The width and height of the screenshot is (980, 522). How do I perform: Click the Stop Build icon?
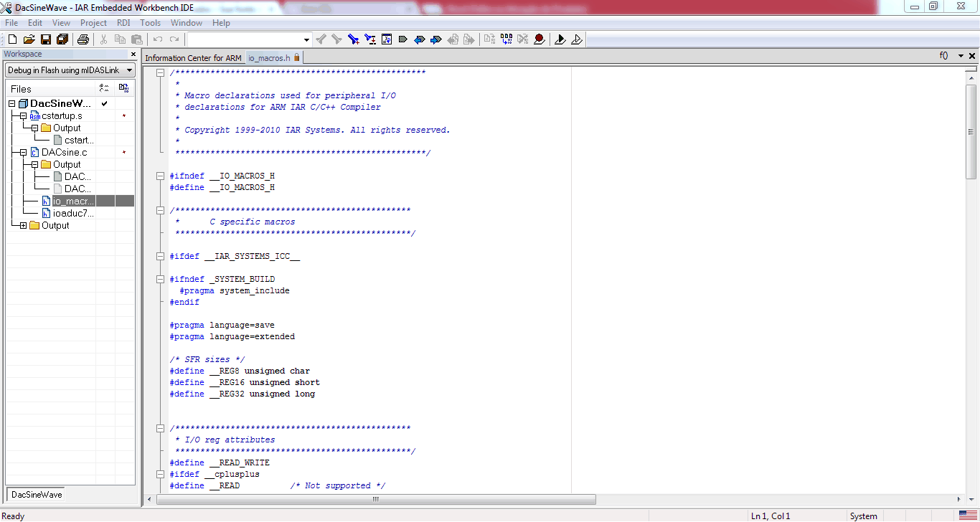[x=522, y=39]
